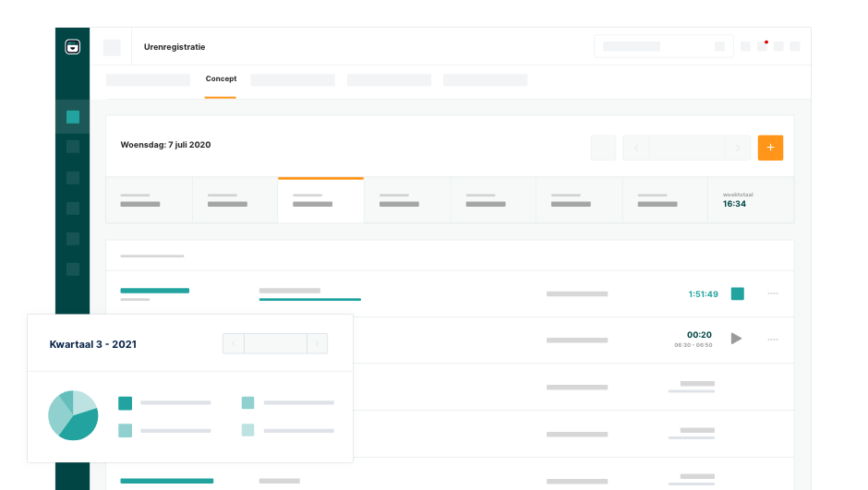Go to next week with right chevron
The height and width of the screenshot is (490, 868).
tap(737, 148)
